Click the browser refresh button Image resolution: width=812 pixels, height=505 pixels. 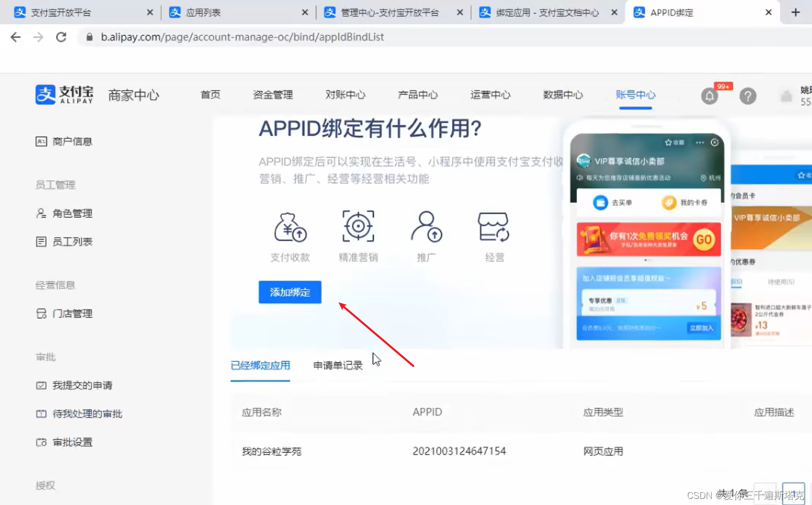point(61,36)
